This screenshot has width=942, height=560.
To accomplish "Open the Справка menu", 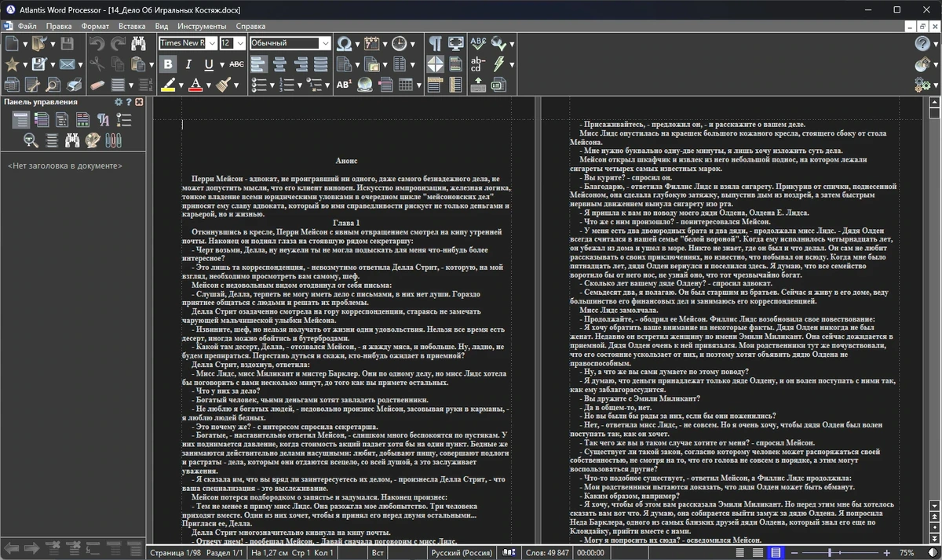I will click(x=250, y=26).
